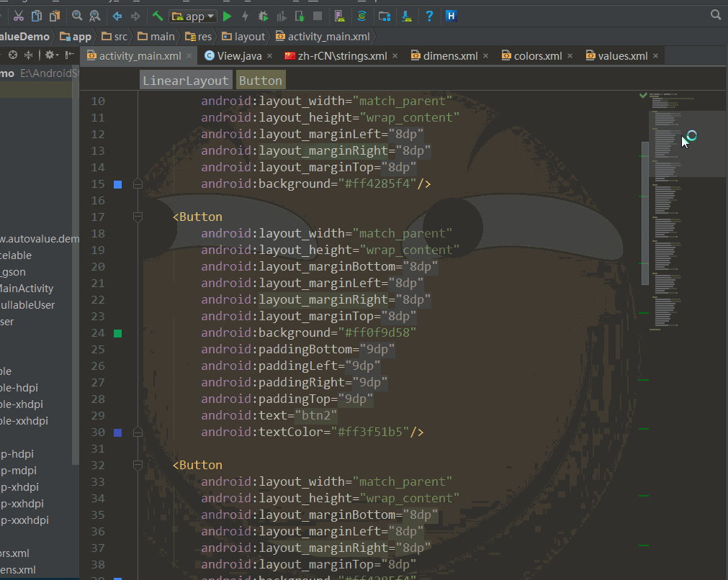The width and height of the screenshot is (728, 580).
Task: Click the editor vertical scrollbar thumb
Action: point(645,213)
